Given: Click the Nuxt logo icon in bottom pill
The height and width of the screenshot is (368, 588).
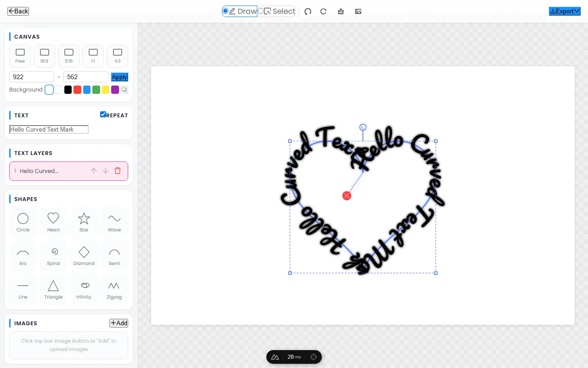Looking at the screenshot, I should pos(275,357).
